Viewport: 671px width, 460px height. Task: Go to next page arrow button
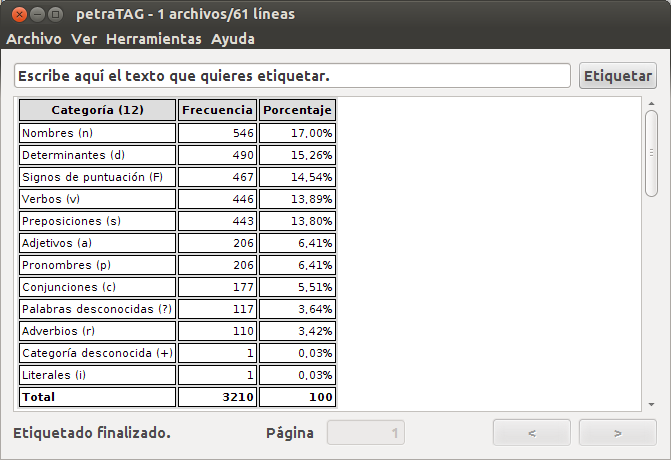(x=617, y=433)
